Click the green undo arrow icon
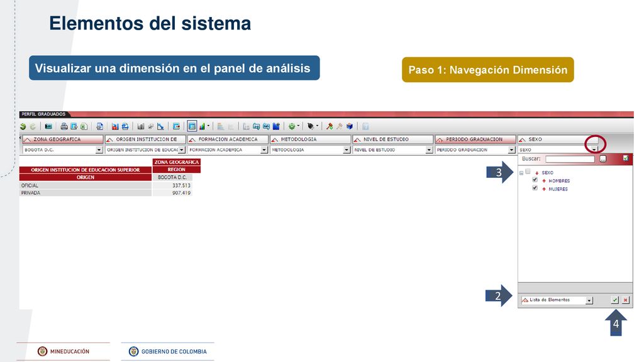 [23, 126]
